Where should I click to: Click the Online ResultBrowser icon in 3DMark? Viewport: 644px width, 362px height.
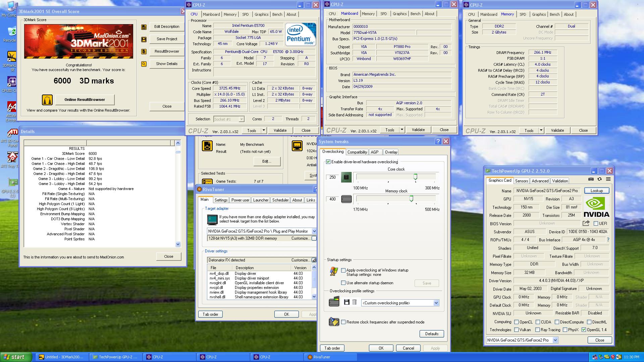(x=47, y=100)
